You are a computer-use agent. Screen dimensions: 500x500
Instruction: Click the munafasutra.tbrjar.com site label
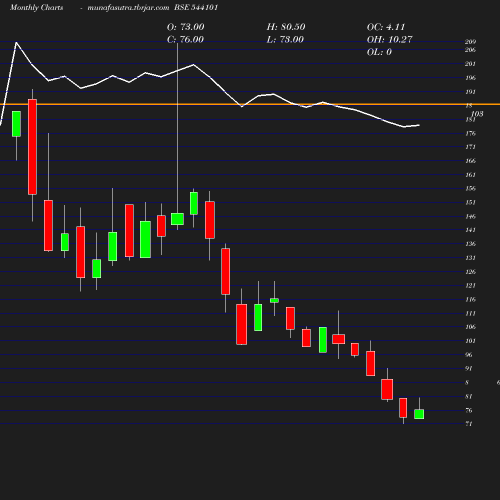pyautogui.click(x=128, y=8)
